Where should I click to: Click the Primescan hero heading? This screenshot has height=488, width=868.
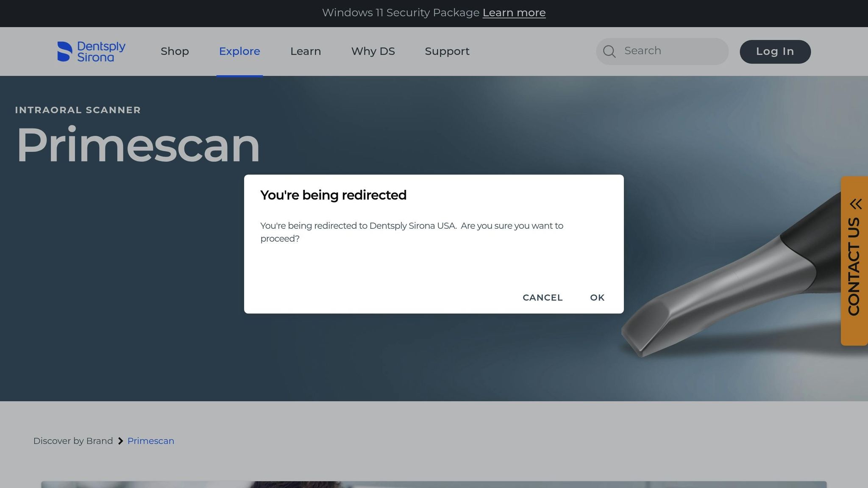coord(138,145)
